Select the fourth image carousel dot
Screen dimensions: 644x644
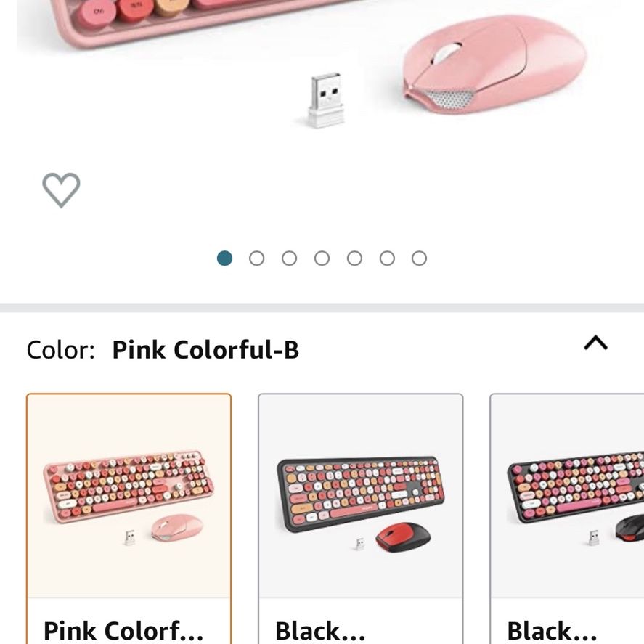pyautogui.click(x=322, y=258)
